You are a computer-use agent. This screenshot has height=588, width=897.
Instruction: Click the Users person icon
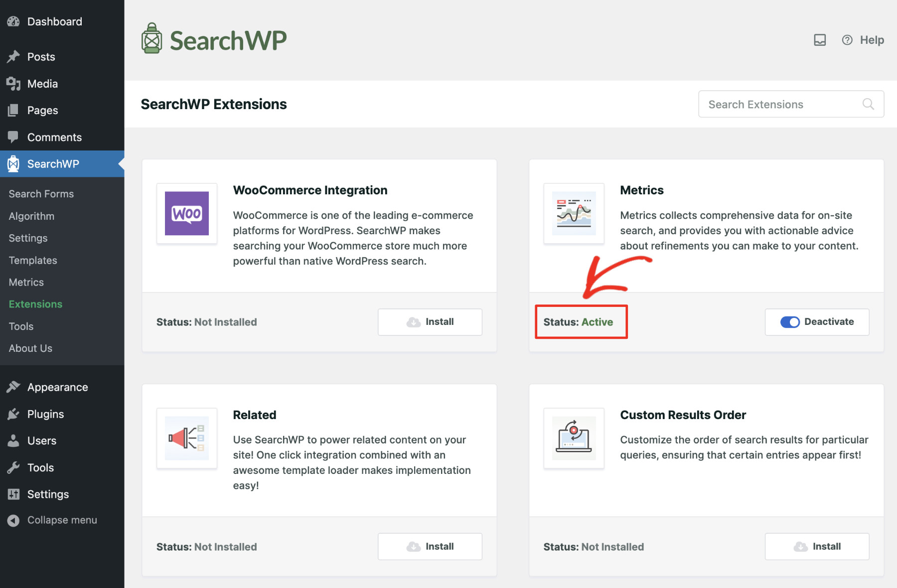point(13,441)
